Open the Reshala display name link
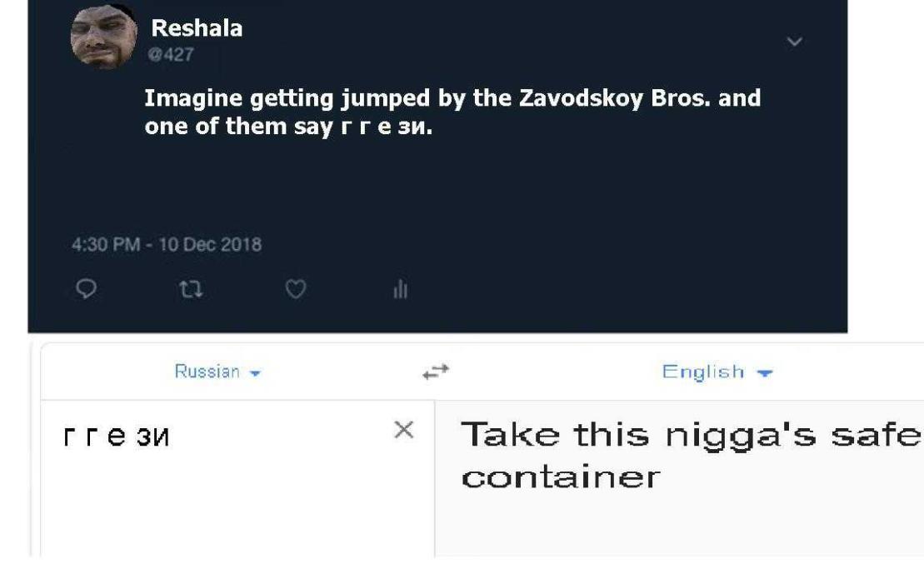Viewport: 924px width, 564px height. pos(197,27)
